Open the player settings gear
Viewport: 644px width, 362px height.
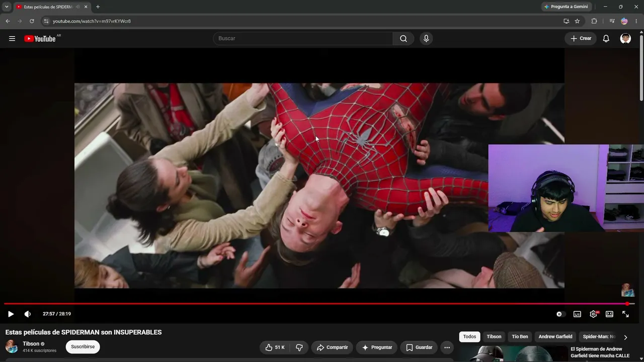594,314
